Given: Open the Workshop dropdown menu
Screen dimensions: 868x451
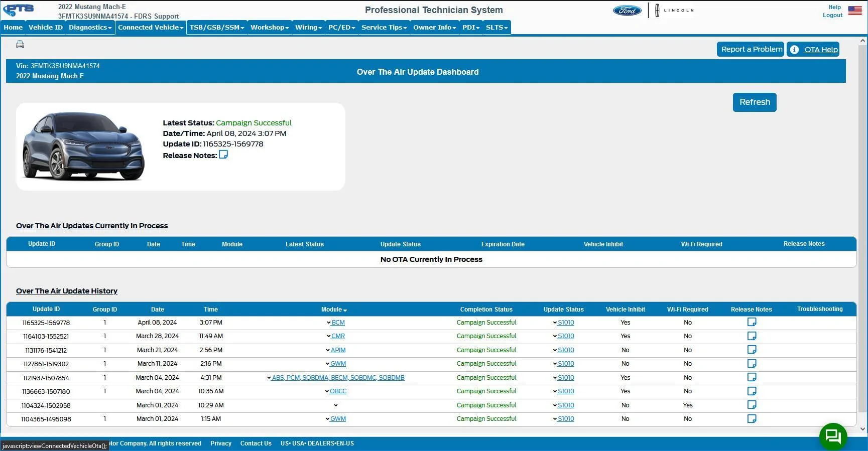Looking at the screenshot, I should point(270,28).
